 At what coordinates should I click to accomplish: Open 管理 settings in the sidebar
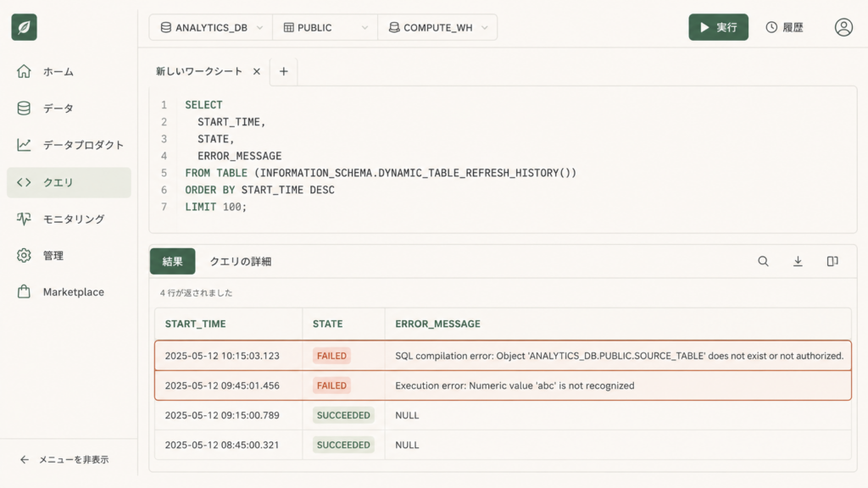pyautogui.click(x=69, y=256)
